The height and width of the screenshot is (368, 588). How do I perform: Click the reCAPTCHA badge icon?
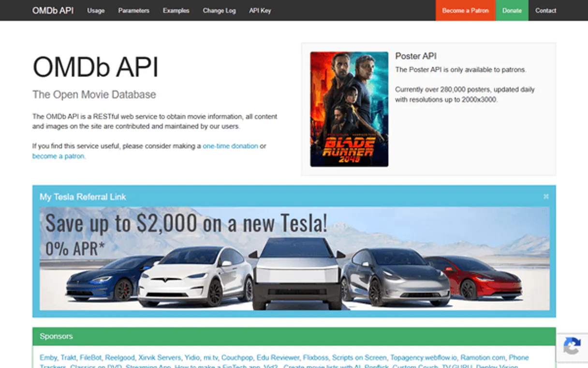click(x=572, y=347)
